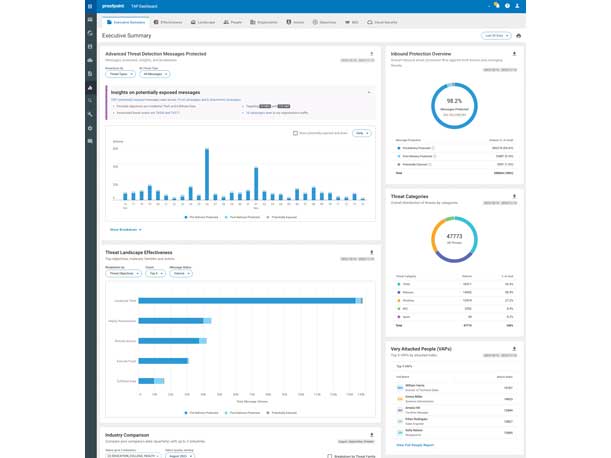Open the Last 30 Days date range dropdown
The height and width of the screenshot is (458, 611).
tap(495, 35)
